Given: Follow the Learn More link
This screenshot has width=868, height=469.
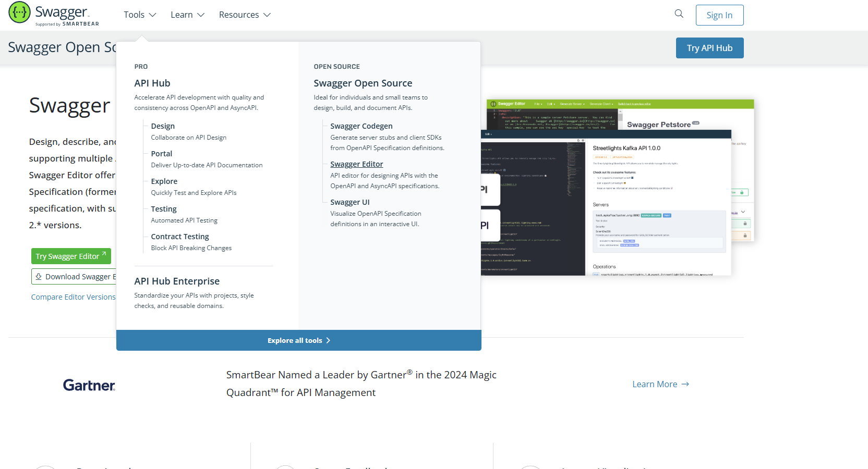Looking at the screenshot, I should (660, 384).
